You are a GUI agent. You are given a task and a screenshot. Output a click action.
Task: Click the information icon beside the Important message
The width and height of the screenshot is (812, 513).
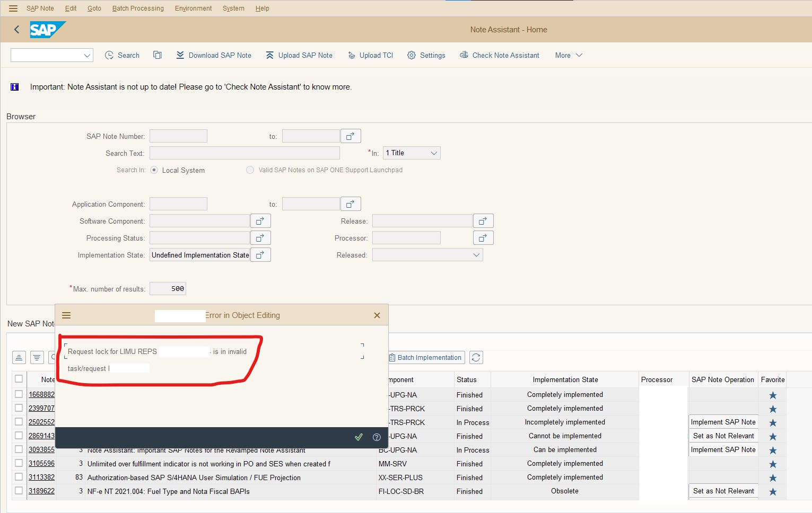tap(15, 87)
